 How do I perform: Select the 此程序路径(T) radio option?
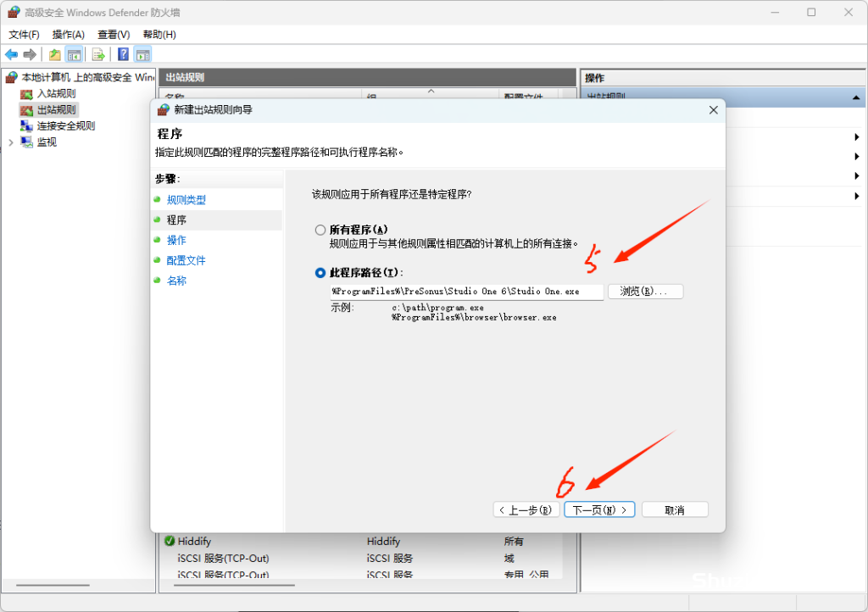pyautogui.click(x=320, y=273)
